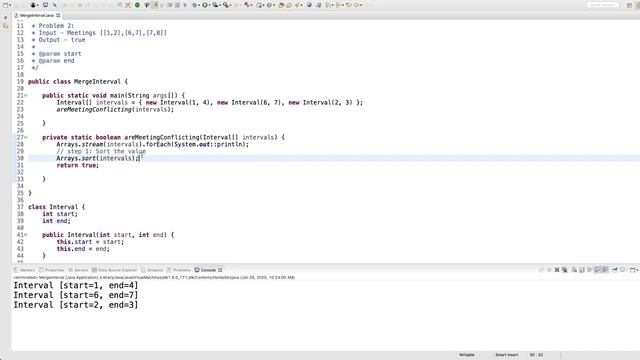Viewport: 640px width, 360px height.
Task: Click the forEach println statement on line 28
Action: click(152, 144)
